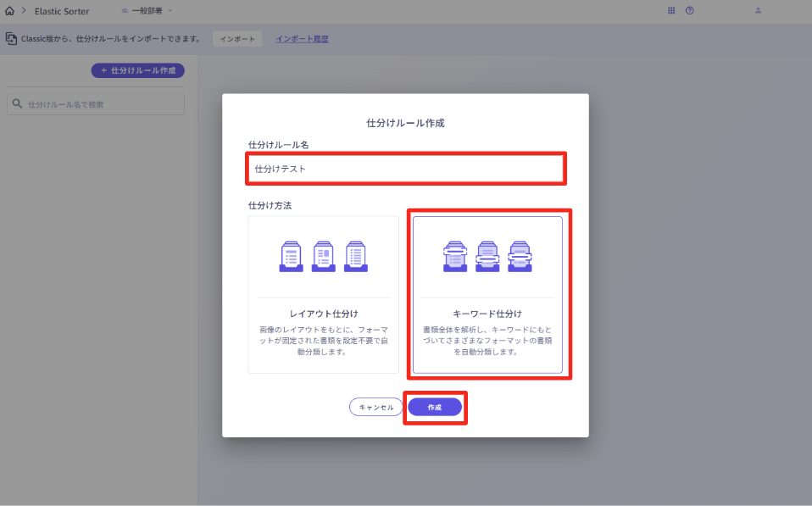
Task: Click the Elastic Sorter breadcrumb item
Action: 62,11
